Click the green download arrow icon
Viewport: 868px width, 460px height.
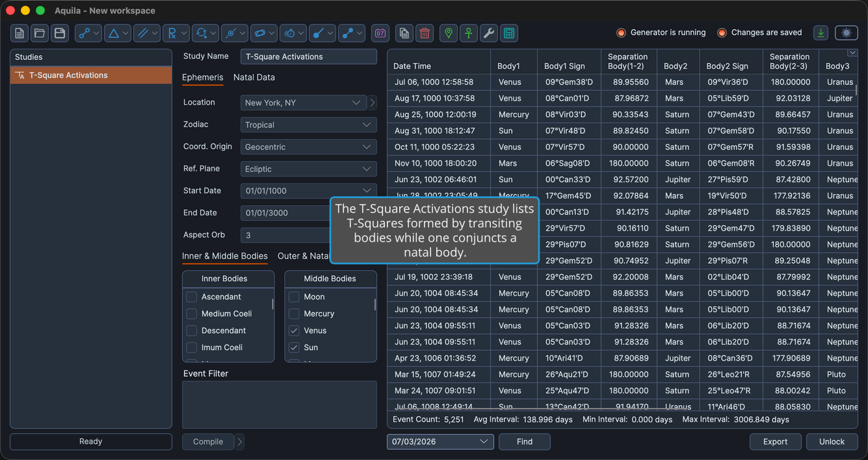point(821,32)
